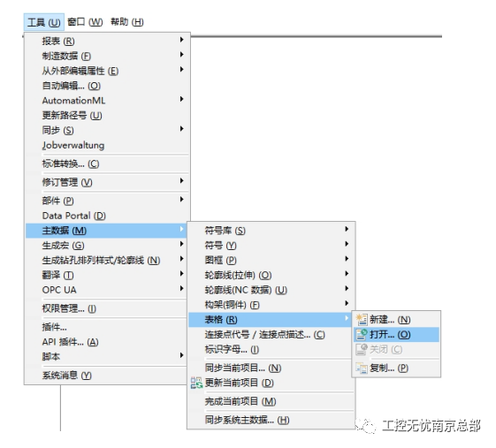Click 完成当前项目 (M) entry
Image resolution: width=496 pixels, height=448 pixels.
[x=271, y=401]
